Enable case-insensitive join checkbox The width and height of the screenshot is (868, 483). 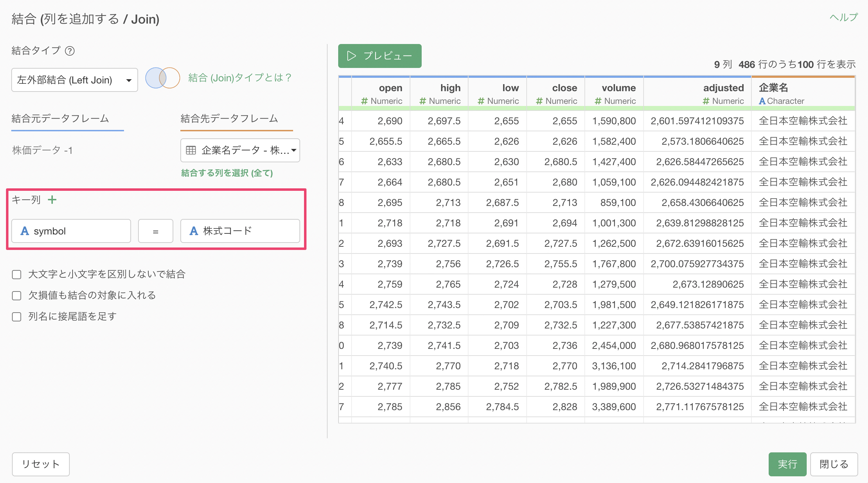coord(17,274)
